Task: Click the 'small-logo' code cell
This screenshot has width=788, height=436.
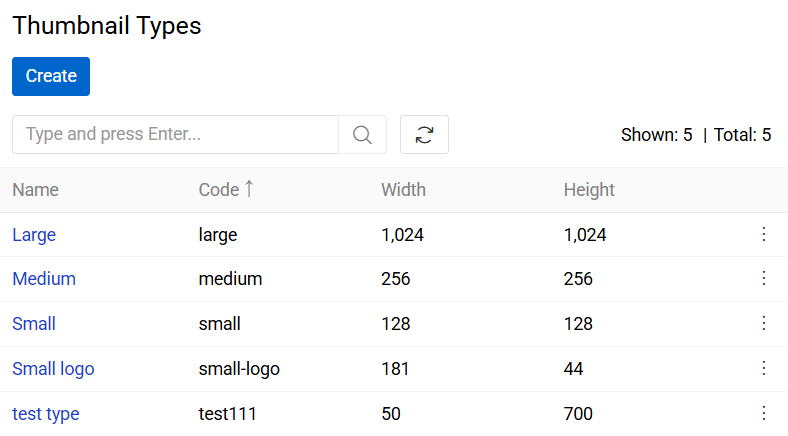Action: click(x=239, y=369)
